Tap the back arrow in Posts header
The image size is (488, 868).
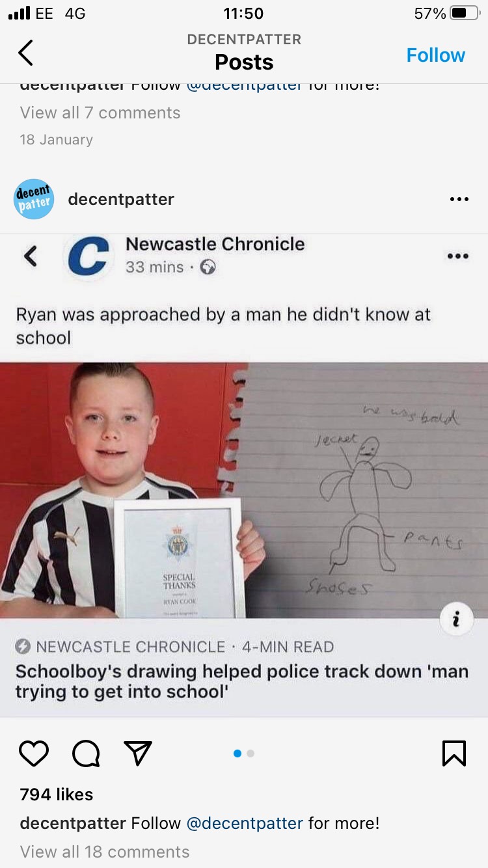coord(25,53)
